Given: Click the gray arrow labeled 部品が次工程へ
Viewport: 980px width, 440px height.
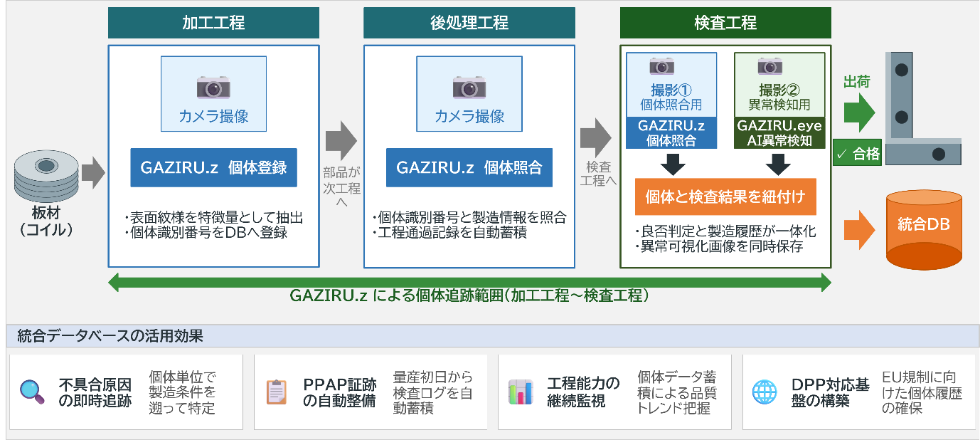Looking at the screenshot, I should click(x=341, y=141).
